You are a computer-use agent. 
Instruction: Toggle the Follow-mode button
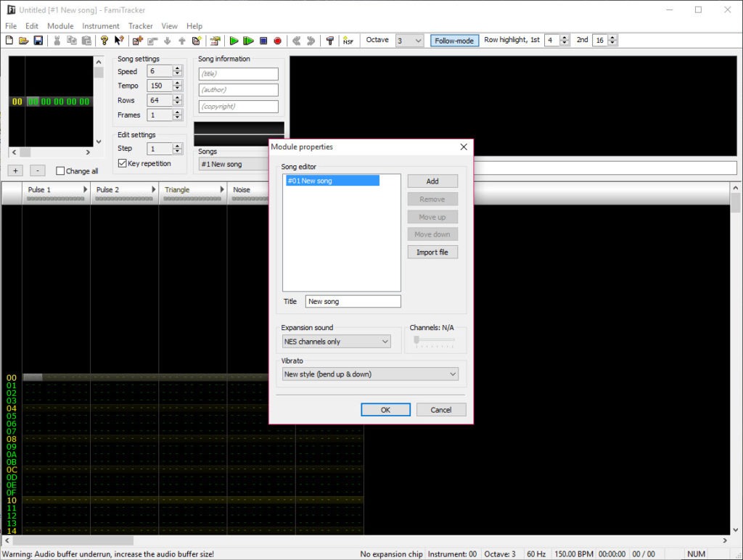coord(454,41)
